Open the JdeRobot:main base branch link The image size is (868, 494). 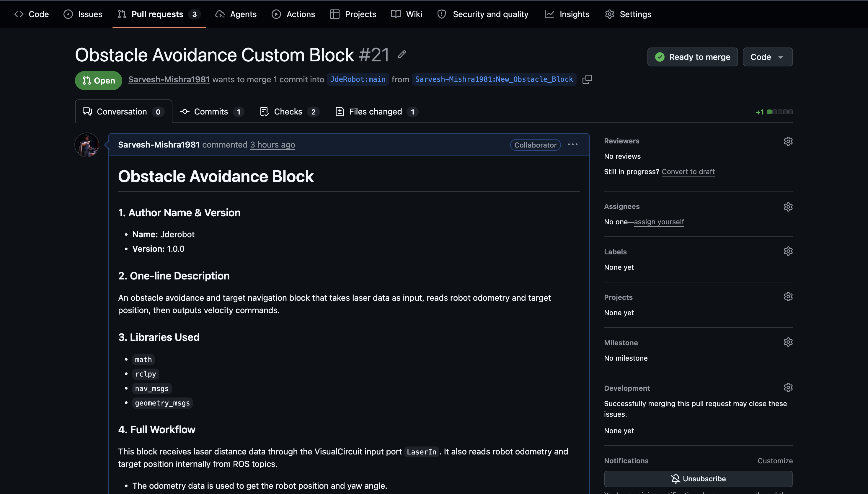(358, 79)
